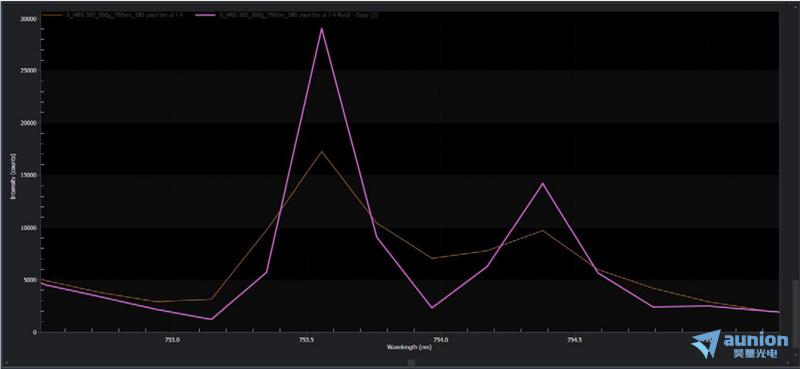800x369 pixels.
Task: Click the horizontal scrollbar thumb below plot
Action: (411, 362)
